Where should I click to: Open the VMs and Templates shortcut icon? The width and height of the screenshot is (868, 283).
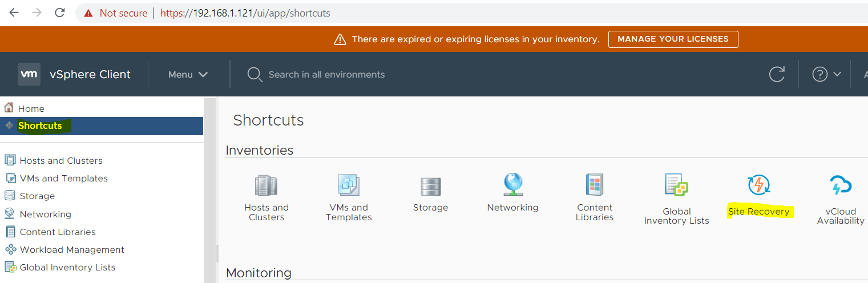pos(349,186)
